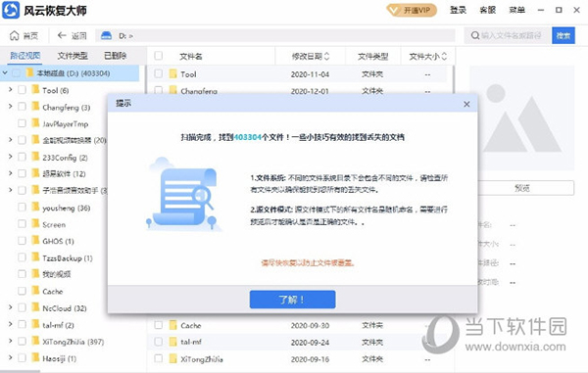
Task: Check the Tool (6) tree checkbox
Action: (x=23, y=90)
